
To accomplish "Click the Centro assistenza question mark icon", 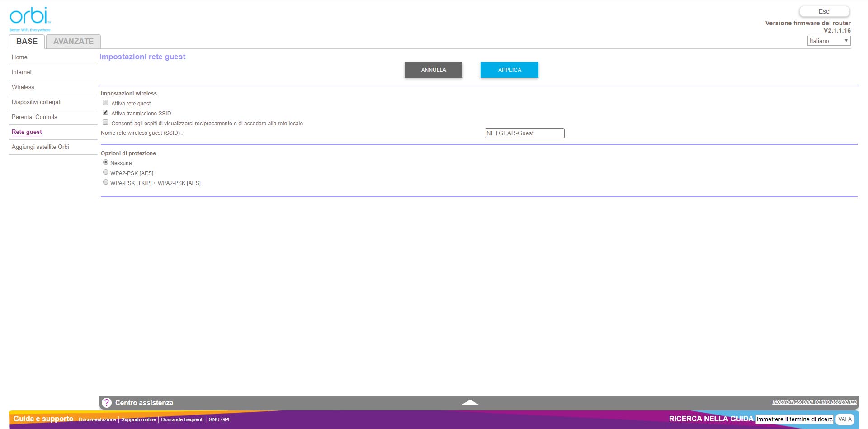I will [107, 403].
